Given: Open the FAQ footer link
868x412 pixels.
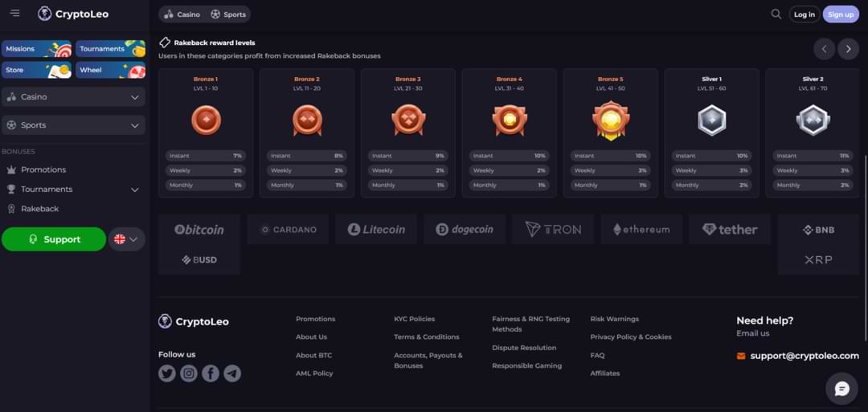Looking at the screenshot, I should (597, 356).
